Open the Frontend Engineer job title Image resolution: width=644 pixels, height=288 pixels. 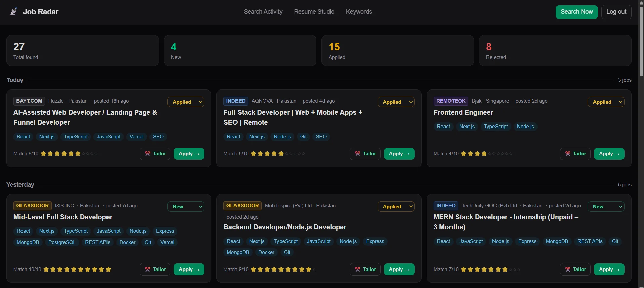(x=463, y=112)
